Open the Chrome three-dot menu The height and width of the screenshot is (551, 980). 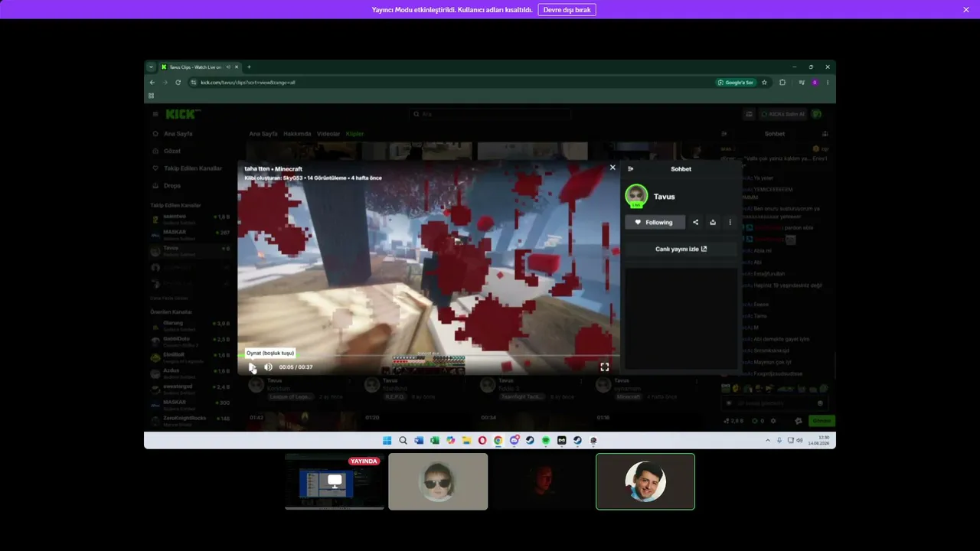[x=828, y=83]
